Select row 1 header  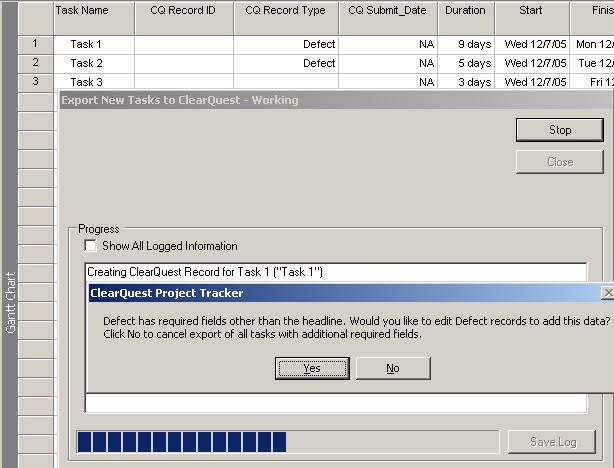[36, 44]
